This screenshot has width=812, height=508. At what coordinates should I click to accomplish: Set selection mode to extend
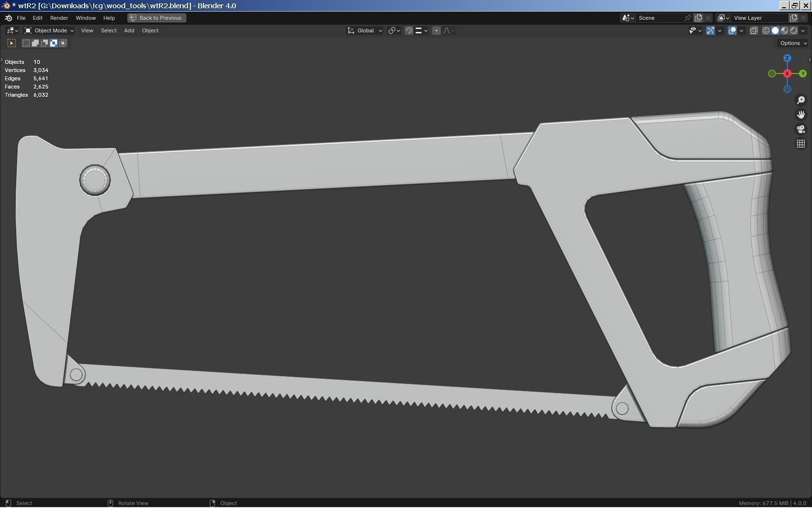[35, 43]
